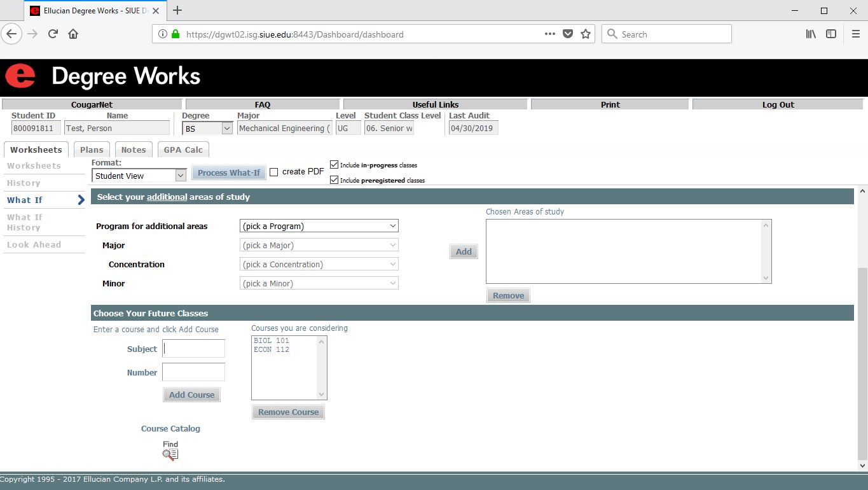Open the Plans tab

tap(92, 150)
